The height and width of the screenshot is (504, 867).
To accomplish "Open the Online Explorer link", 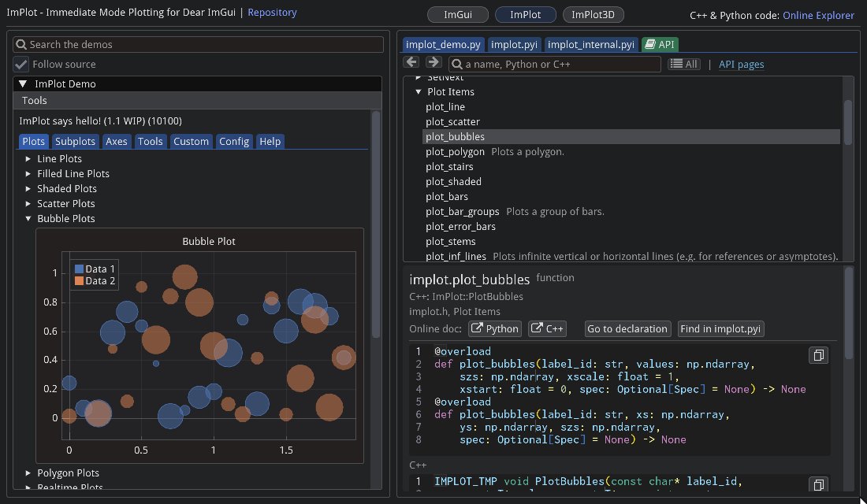I will tap(818, 16).
